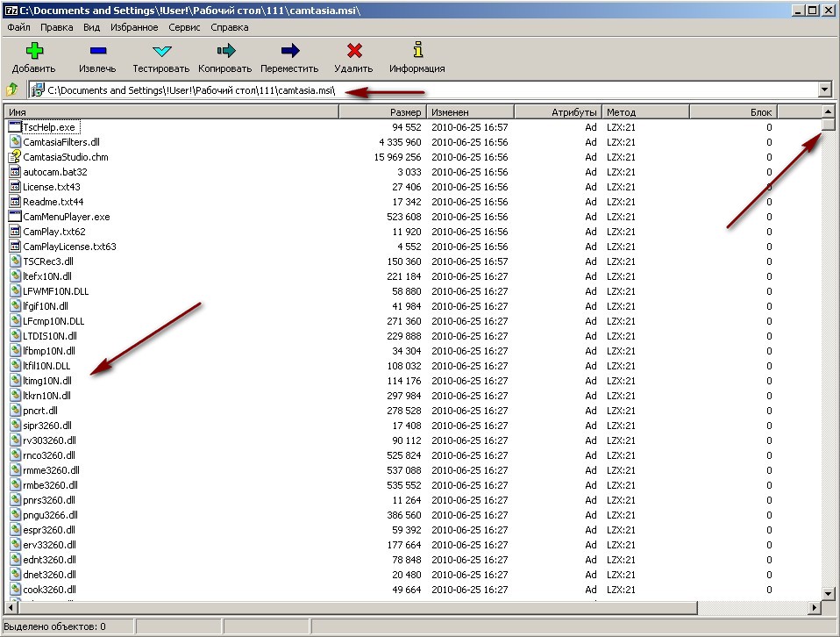This screenshot has width=840, height=637.
Task: Click the rmme3260.dll file icon
Action: [15, 470]
